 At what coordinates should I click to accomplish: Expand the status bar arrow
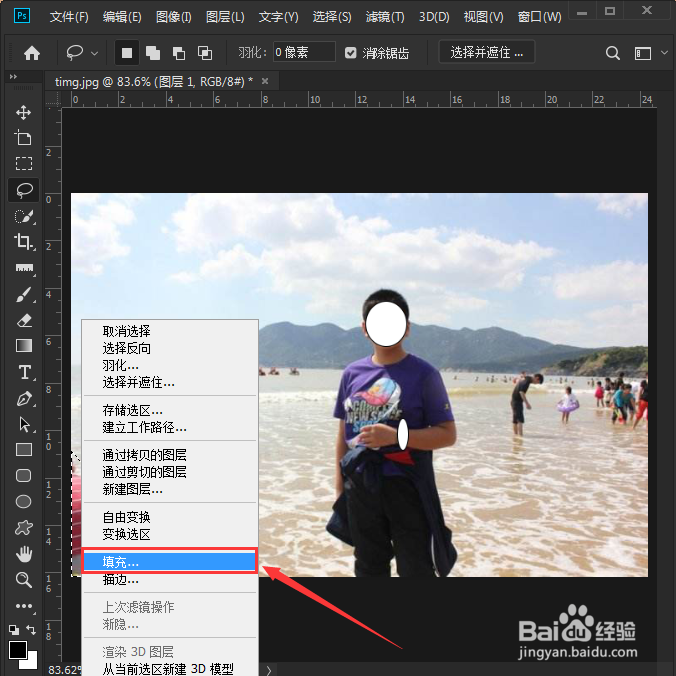pos(269,670)
